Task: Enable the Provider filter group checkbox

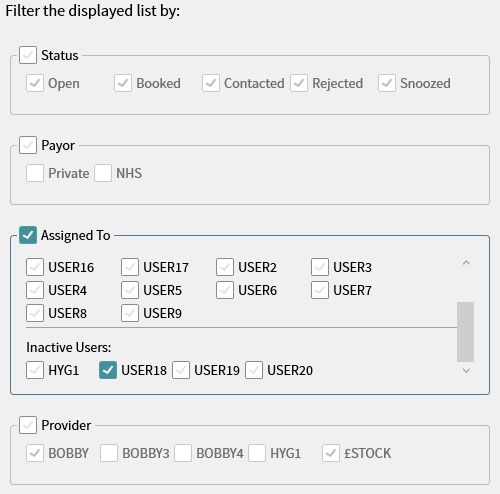Action: click(28, 425)
